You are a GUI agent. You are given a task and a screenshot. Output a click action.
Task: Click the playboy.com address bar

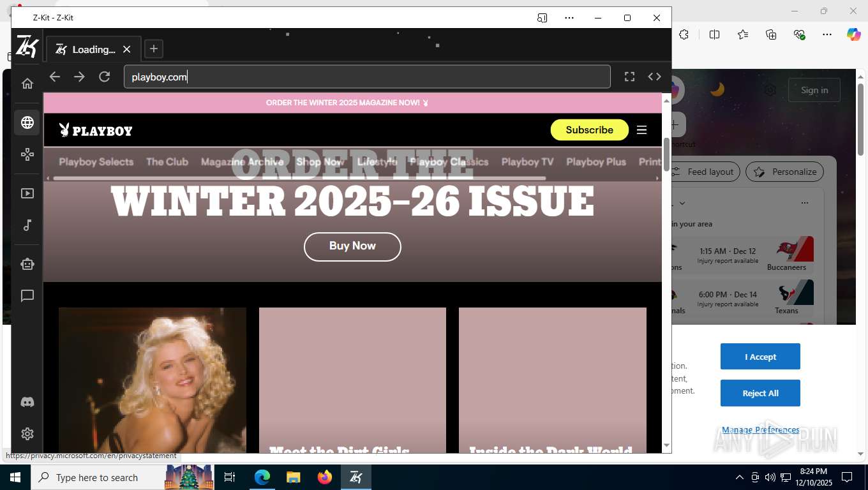click(367, 77)
